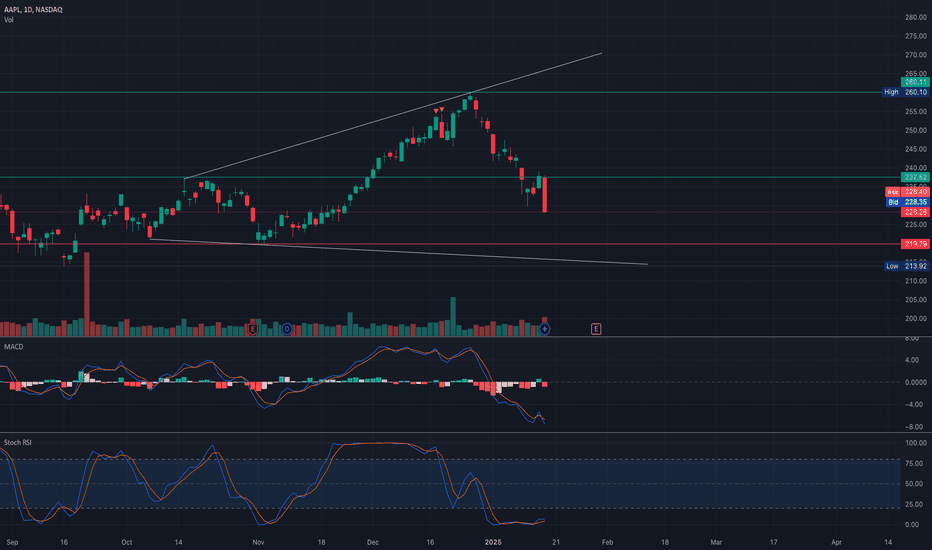The image size is (932, 550).
Task: Click the High 260.10 price label
Action: click(905, 92)
